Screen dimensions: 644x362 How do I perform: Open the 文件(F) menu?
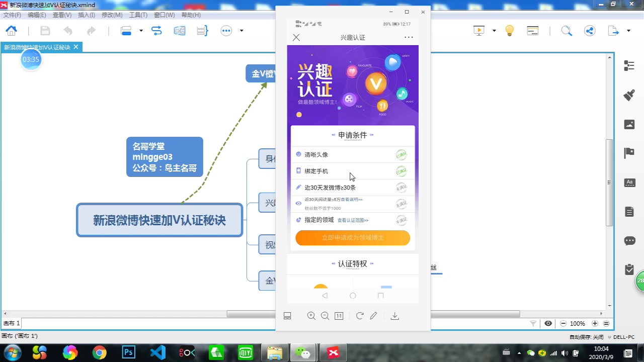(12, 15)
